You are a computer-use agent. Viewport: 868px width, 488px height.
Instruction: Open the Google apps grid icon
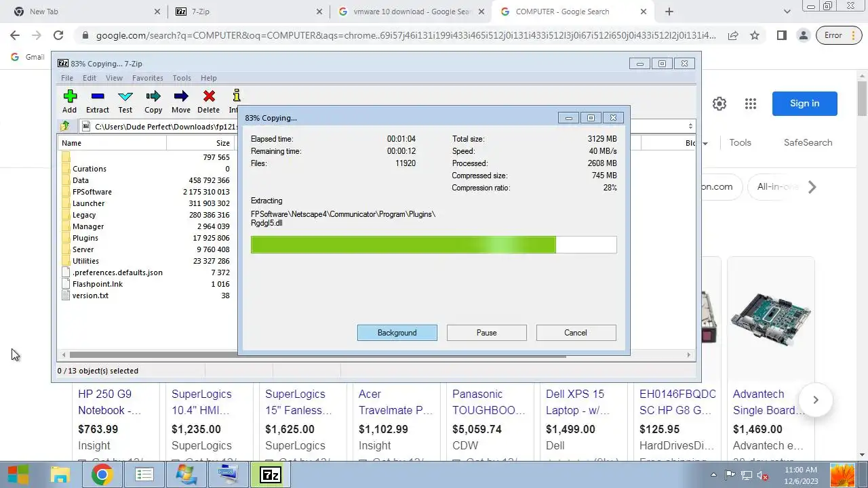[750, 104]
